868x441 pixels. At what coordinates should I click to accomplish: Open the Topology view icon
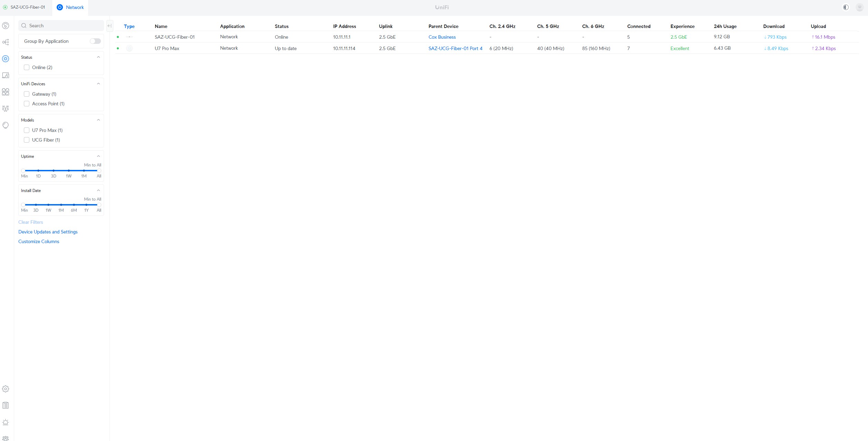[x=6, y=42]
